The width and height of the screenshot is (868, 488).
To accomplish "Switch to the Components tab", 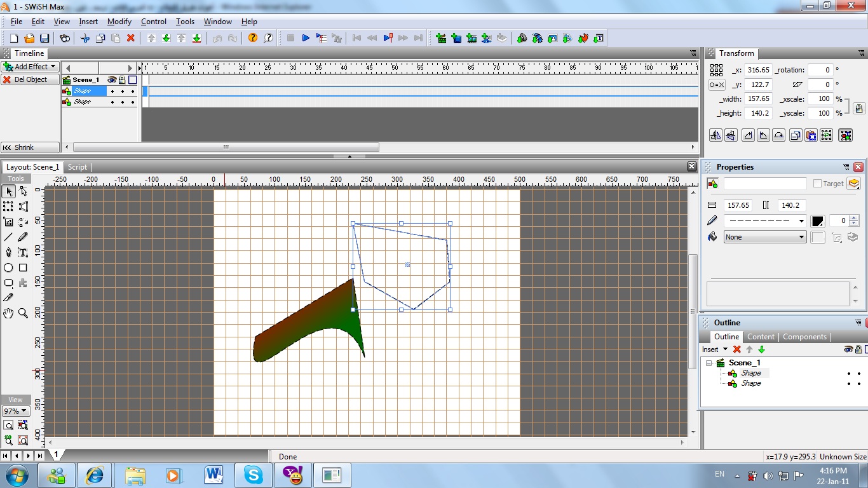I will click(x=804, y=337).
